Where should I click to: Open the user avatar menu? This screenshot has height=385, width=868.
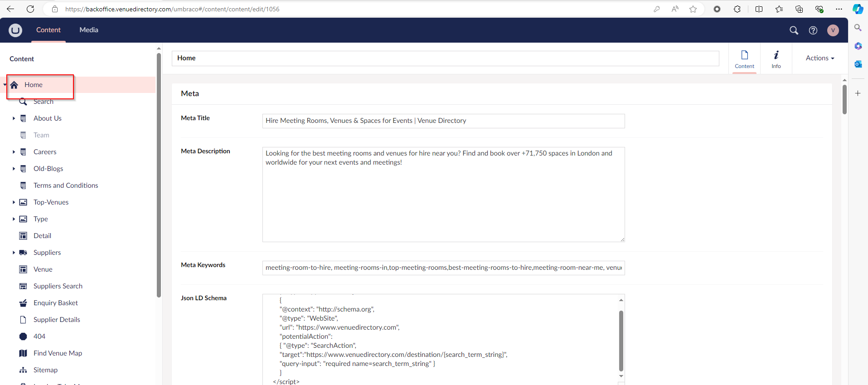[x=833, y=30]
